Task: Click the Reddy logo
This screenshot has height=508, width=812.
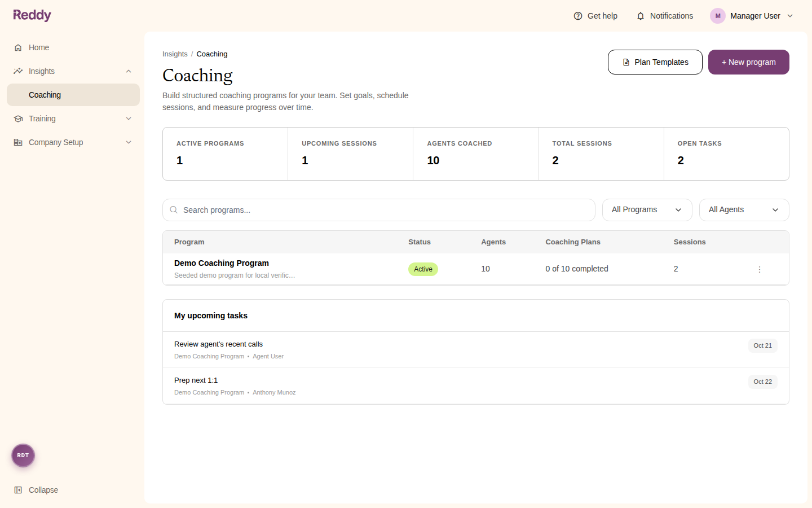Action: (x=32, y=15)
